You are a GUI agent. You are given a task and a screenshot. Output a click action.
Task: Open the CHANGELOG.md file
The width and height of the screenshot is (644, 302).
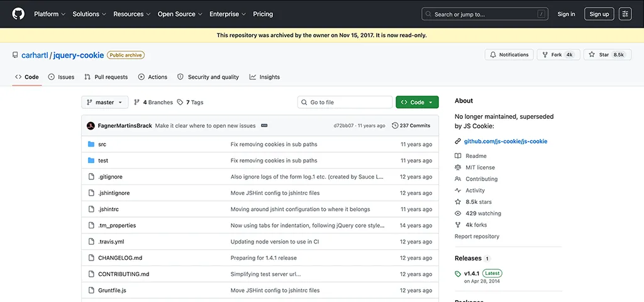click(120, 258)
